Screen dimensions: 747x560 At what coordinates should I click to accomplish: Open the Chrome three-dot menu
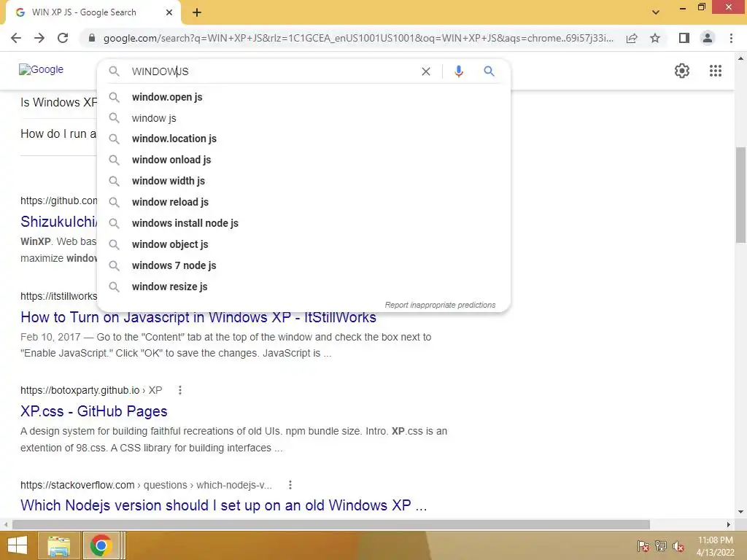pyautogui.click(x=731, y=38)
